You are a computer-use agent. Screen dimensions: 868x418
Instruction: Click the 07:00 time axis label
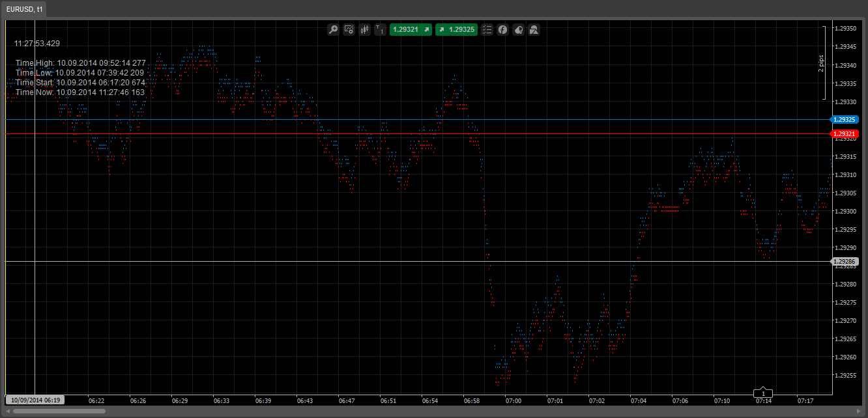pos(514,400)
